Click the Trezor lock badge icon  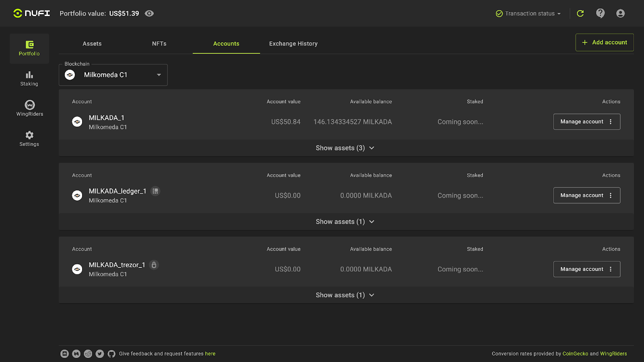(x=154, y=265)
